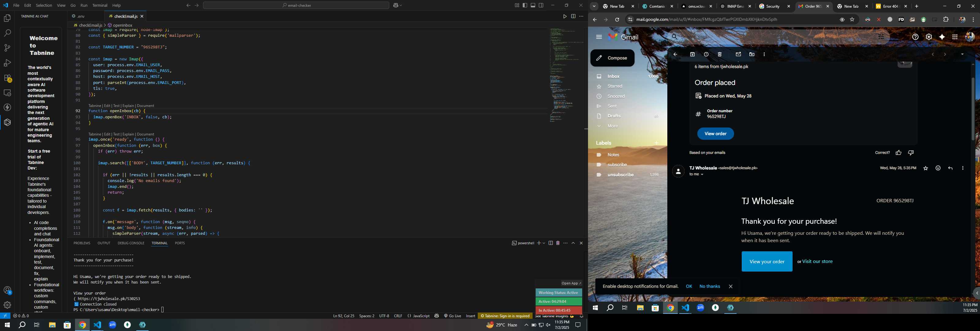Move the Gmail email to a folder

point(752,55)
